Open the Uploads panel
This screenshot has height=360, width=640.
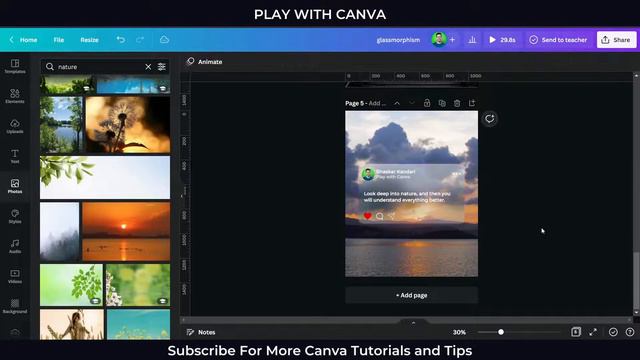(15, 126)
